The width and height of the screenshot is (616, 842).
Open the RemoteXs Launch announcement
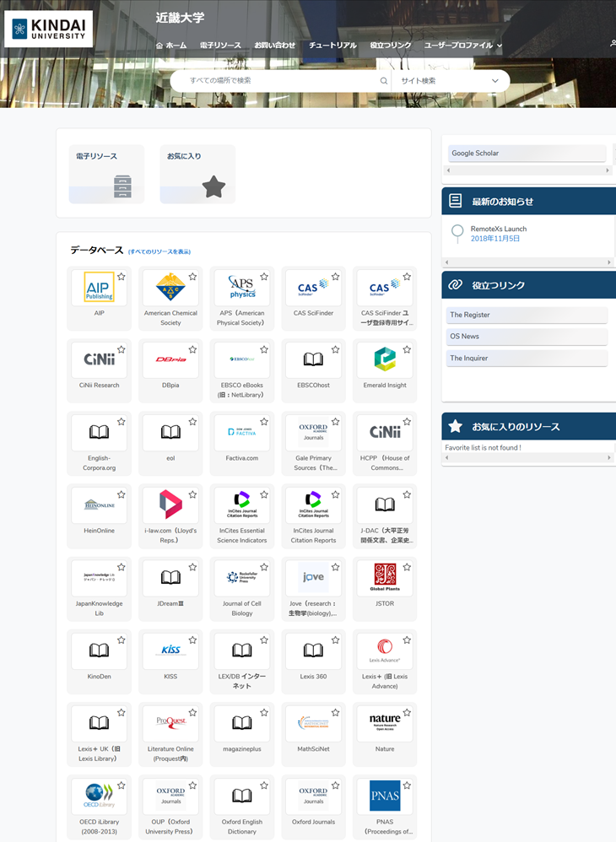coord(499,229)
